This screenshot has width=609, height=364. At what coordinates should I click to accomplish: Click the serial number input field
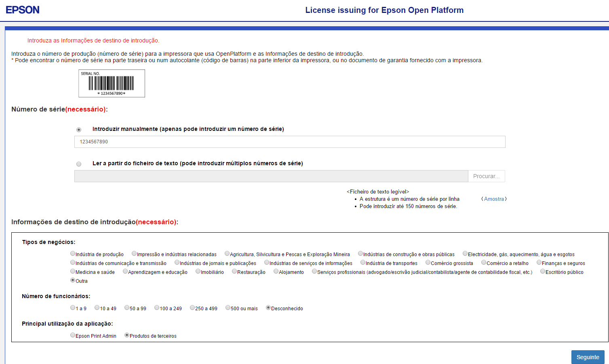pyautogui.click(x=289, y=142)
